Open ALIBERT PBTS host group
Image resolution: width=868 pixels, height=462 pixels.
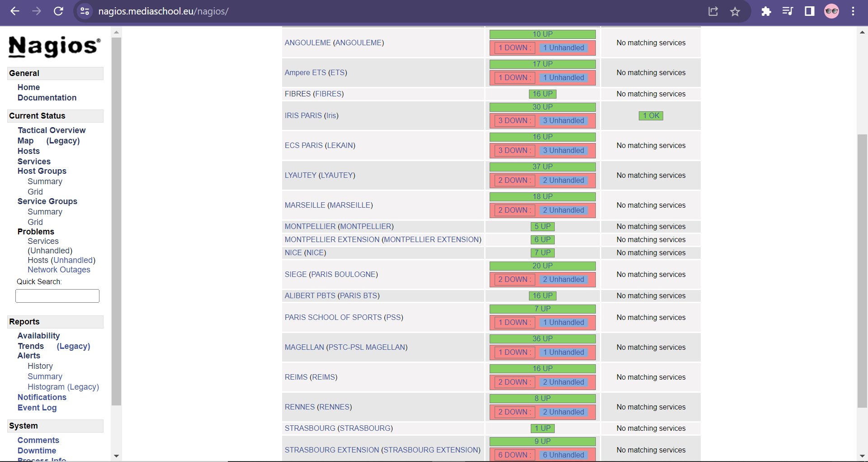[310, 295]
